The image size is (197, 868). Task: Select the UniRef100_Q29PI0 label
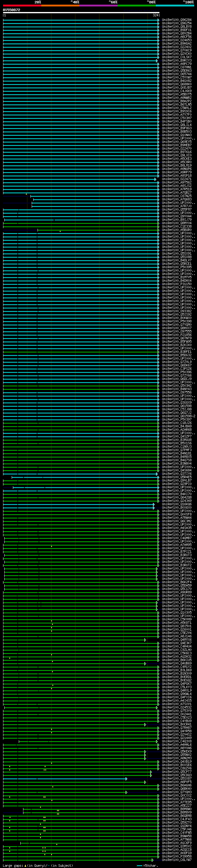(x=177, y=484)
